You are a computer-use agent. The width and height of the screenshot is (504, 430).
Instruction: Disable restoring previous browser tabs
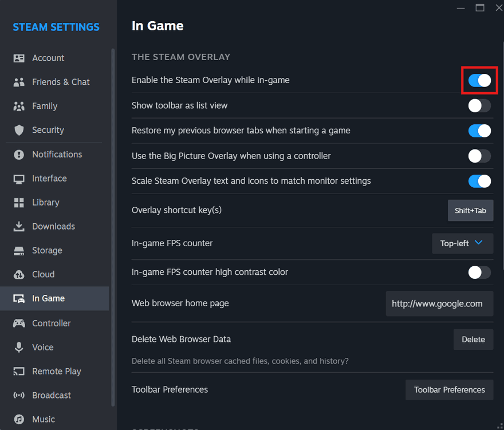click(479, 131)
